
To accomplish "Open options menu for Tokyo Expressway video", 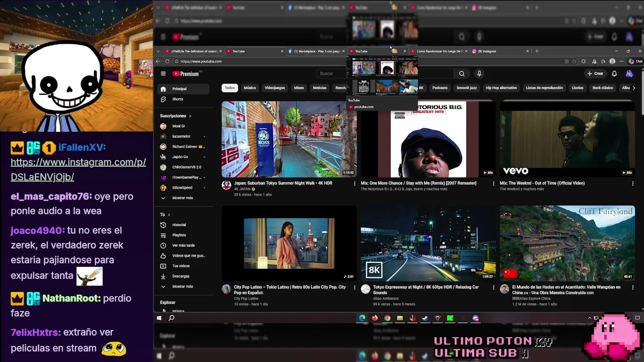I will coord(494,288).
